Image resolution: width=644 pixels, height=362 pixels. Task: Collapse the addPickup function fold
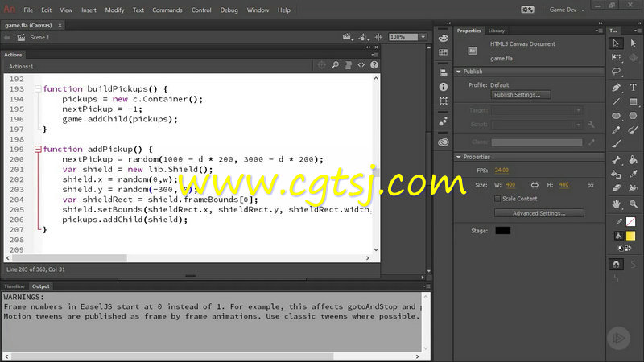(38, 149)
